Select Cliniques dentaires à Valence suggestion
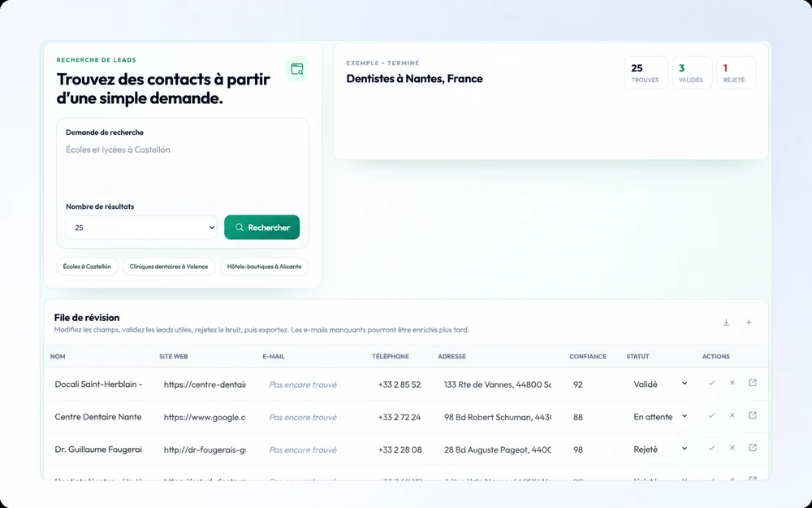This screenshot has width=812, height=508. click(x=169, y=267)
